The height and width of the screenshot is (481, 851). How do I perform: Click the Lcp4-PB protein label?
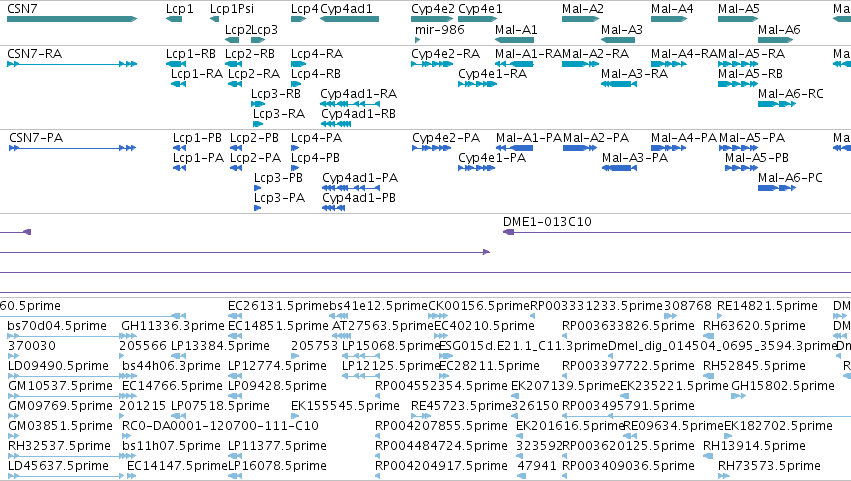pyautogui.click(x=315, y=158)
